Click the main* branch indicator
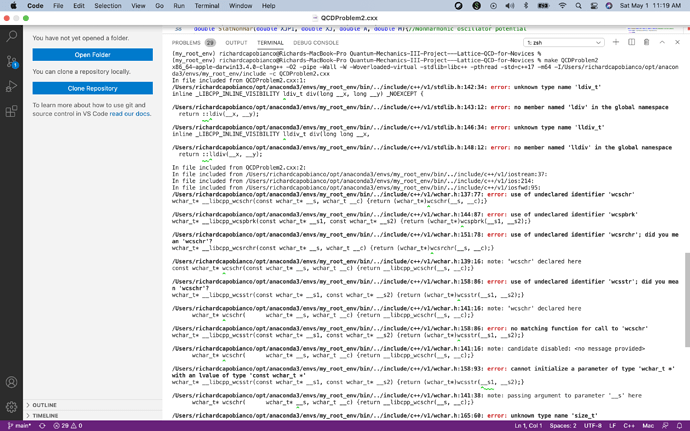 pos(19,426)
